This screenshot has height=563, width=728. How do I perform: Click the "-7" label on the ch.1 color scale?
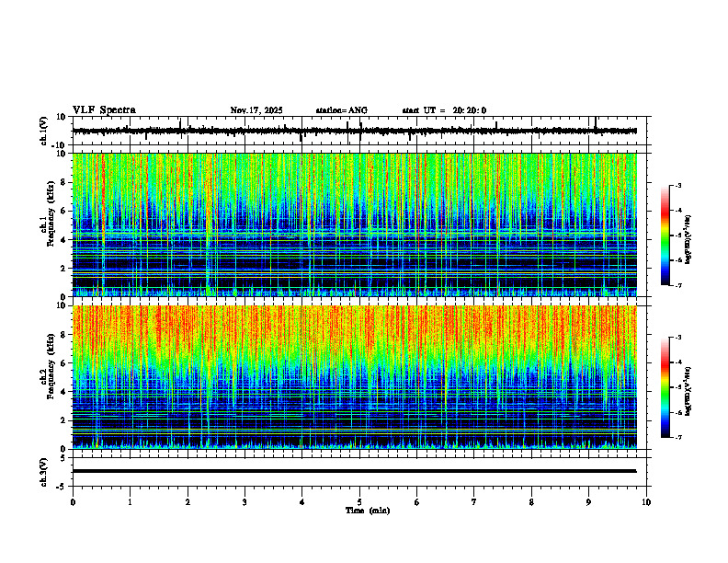point(678,285)
